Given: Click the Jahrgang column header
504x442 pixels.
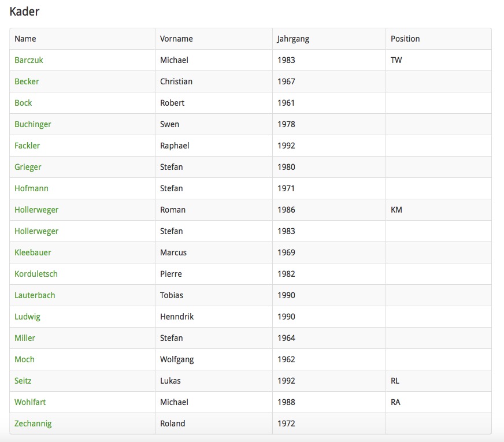Looking at the screenshot, I should pyautogui.click(x=293, y=39).
